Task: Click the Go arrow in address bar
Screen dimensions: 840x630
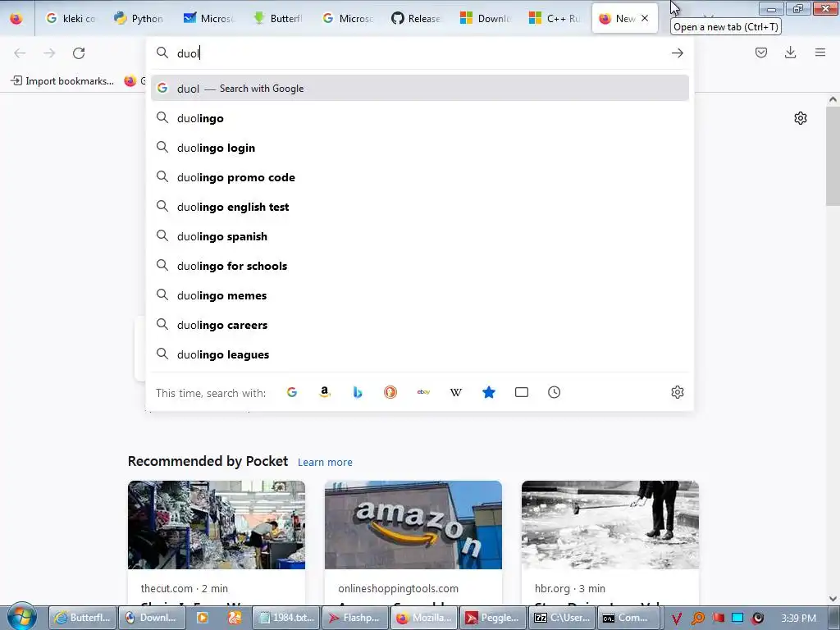Action: pyautogui.click(x=677, y=53)
